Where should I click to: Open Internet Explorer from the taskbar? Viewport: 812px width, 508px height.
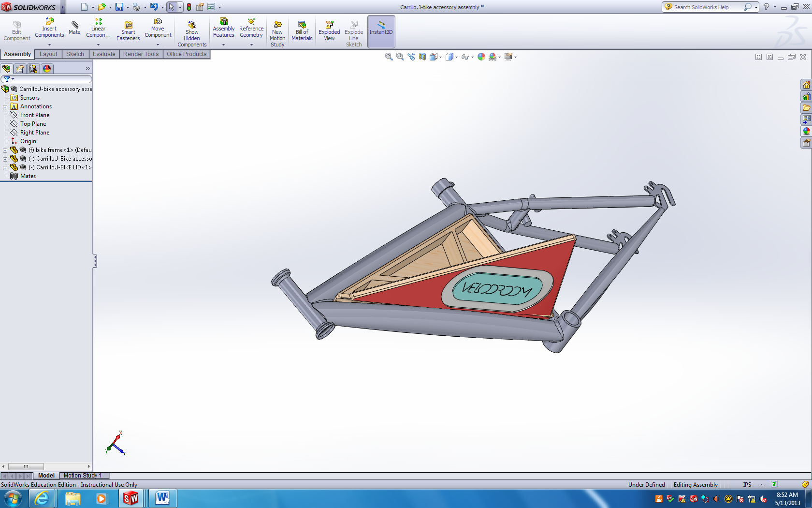click(42, 498)
